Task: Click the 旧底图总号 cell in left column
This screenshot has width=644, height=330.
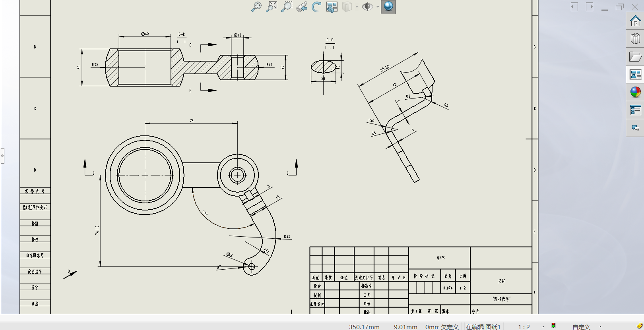Action: pyautogui.click(x=35, y=255)
